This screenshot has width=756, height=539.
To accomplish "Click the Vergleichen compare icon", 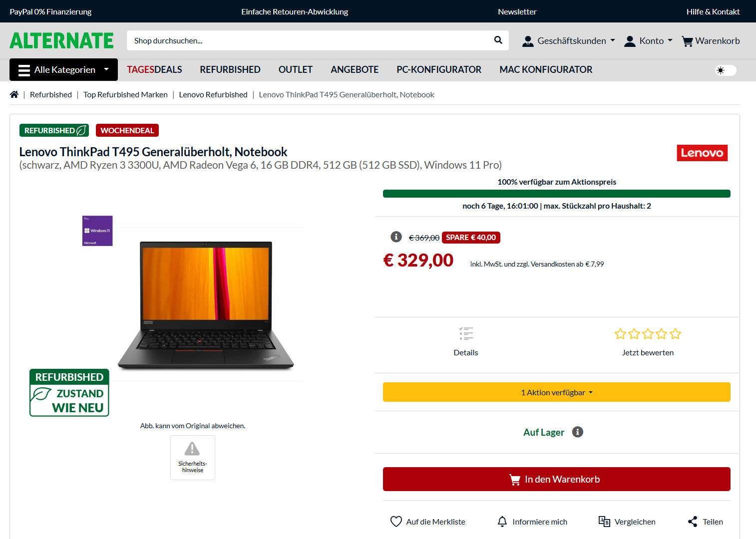I will 604,522.
